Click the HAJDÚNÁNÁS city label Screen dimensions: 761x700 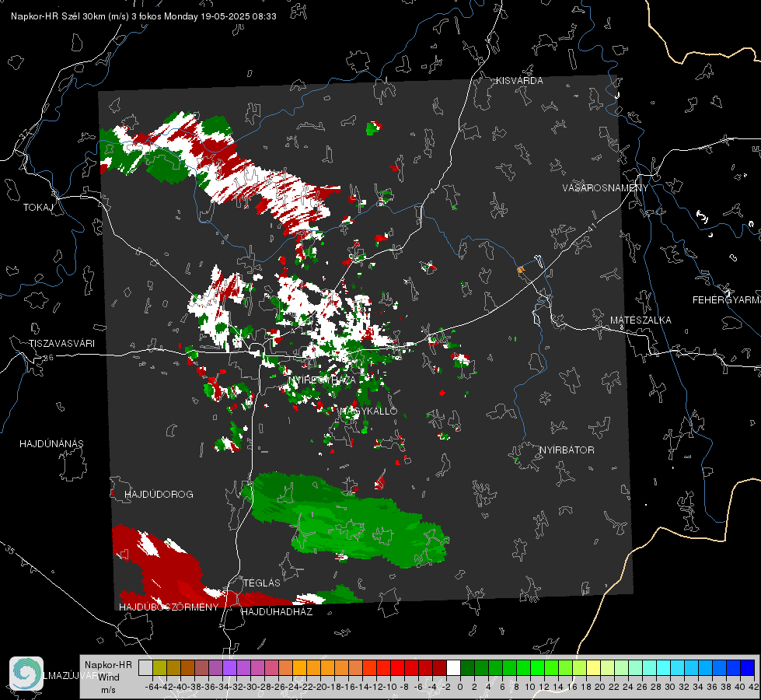pyautogui.click(x=51, y=444)
